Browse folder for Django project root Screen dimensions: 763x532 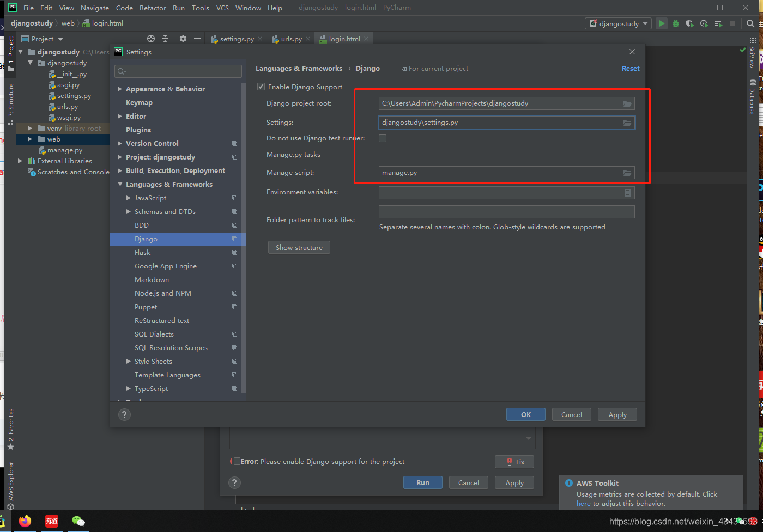[627, 103]
